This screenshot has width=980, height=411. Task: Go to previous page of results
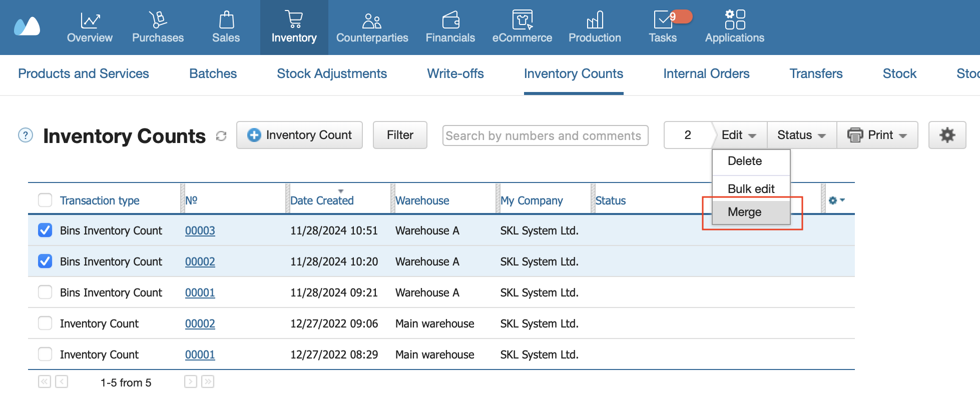coord(62,382)
